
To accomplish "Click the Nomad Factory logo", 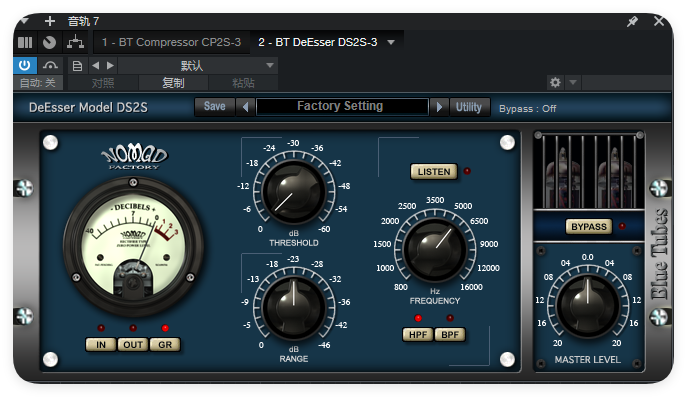I will (134, 157).
